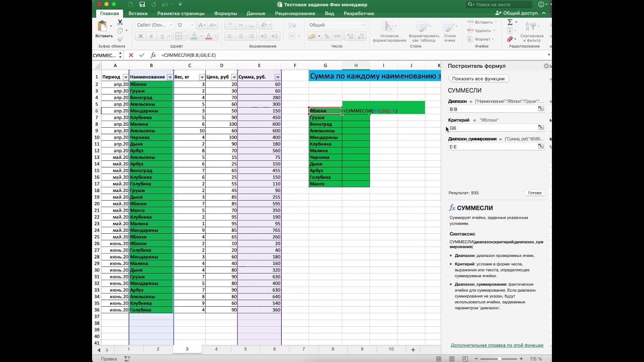Increase font size with the large A icon
Viewport: 644px width, 362px height.
coord(201,25)
